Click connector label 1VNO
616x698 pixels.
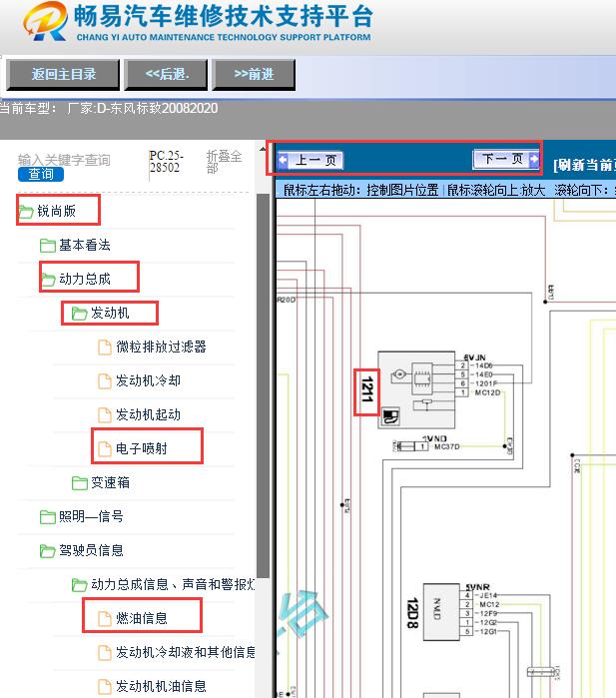pyautogui.click(x=434, y=438)
